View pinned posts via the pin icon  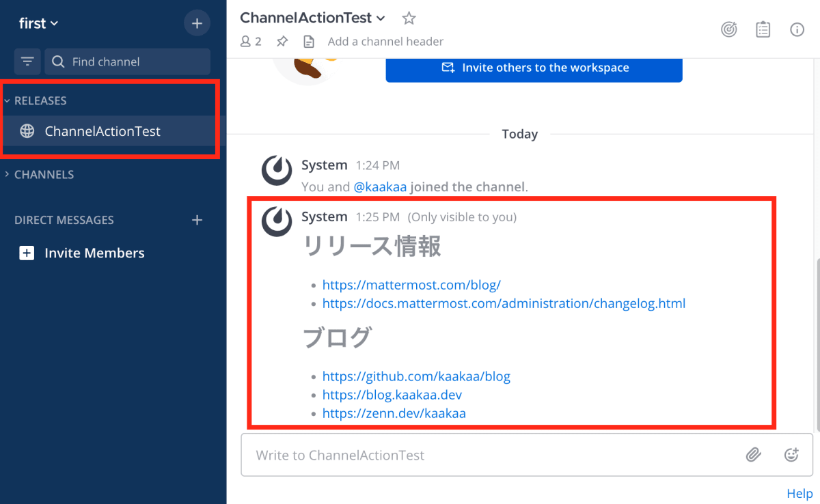click(x=282, y=42)
